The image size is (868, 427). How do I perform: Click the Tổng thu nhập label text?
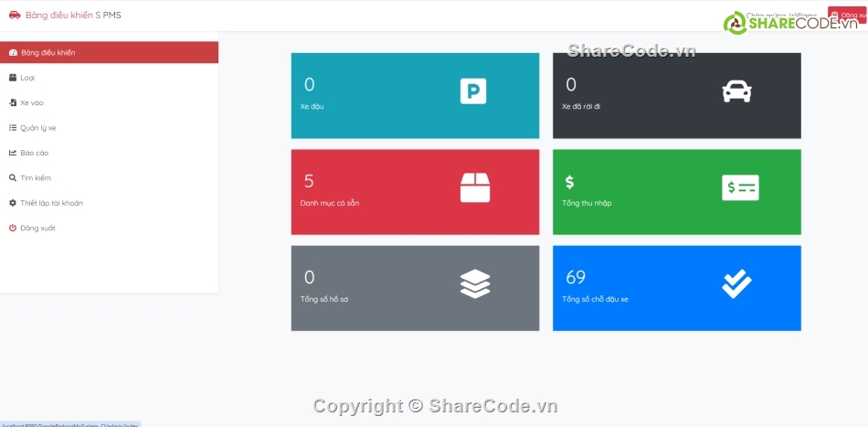pos(587,203)
